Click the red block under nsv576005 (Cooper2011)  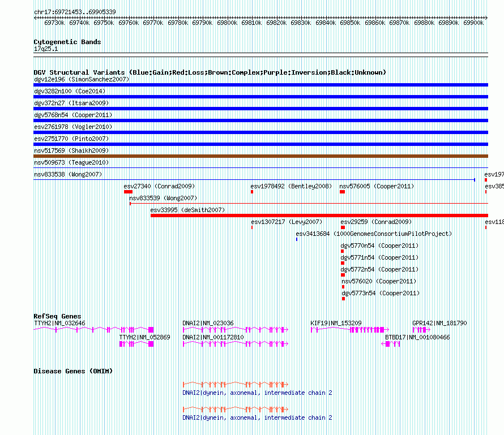coord(342,192)
